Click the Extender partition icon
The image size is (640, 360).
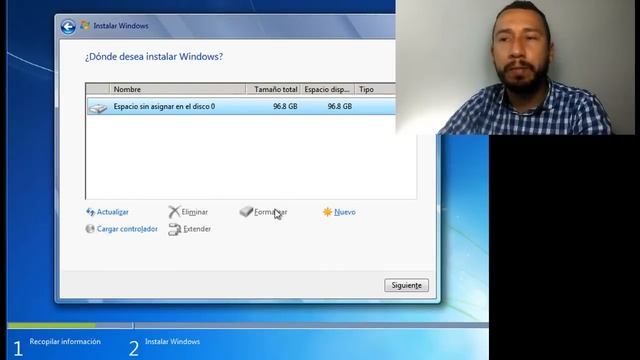(175, 229)
